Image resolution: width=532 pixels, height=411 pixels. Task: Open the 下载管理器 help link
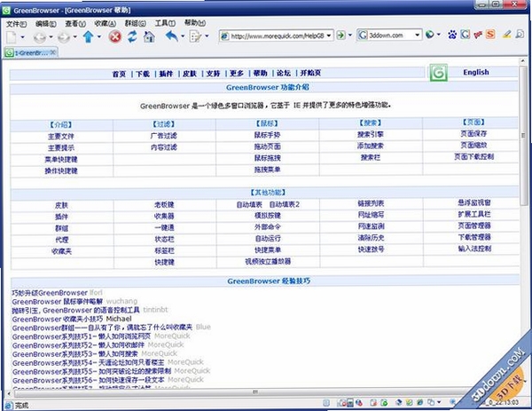click(x=474, y=237)
